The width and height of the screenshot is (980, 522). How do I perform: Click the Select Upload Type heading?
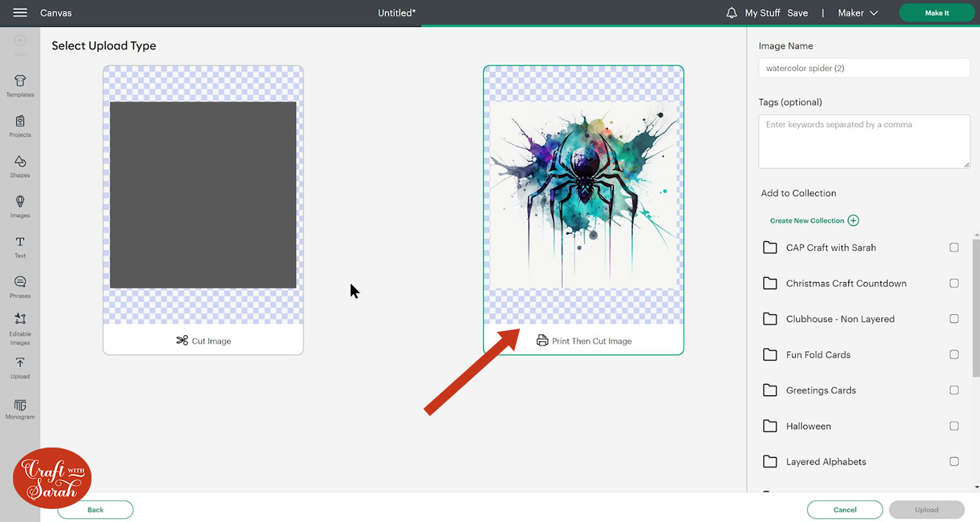[x=104, y=46]
